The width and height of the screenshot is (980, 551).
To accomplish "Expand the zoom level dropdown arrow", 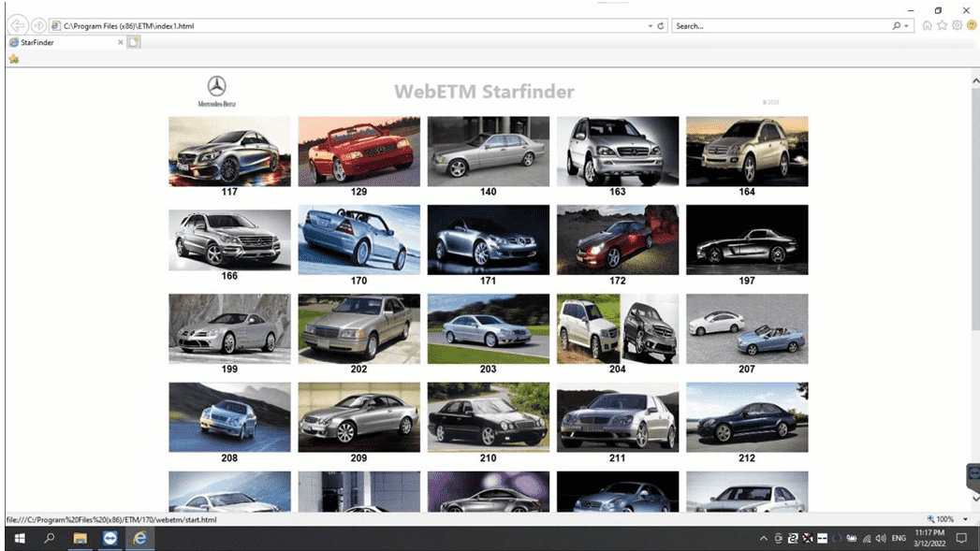I will (965, 519).
